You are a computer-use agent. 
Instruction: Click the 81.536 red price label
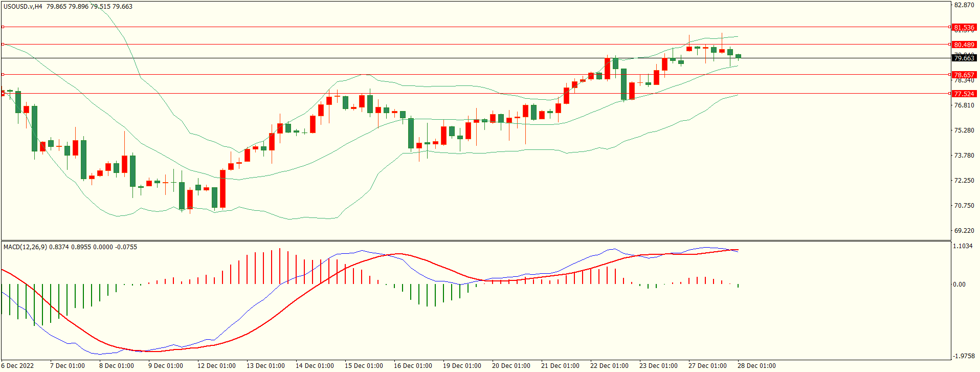964,27
